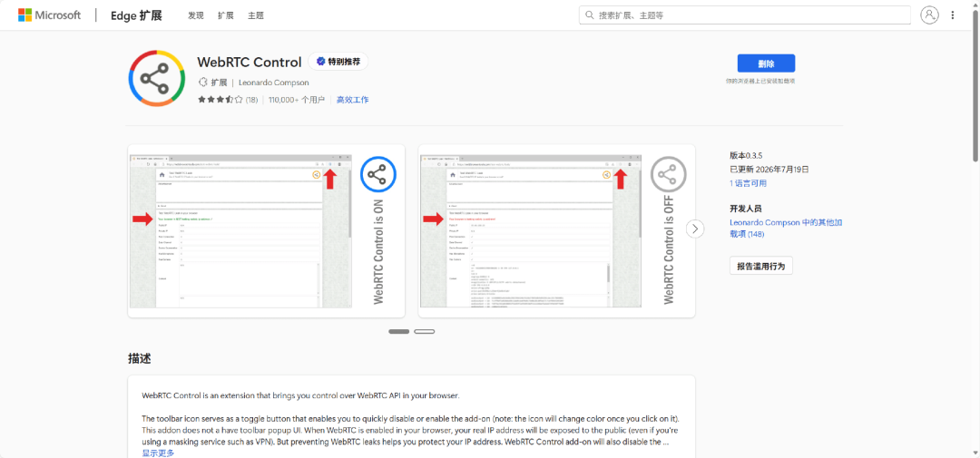Click the puzzle-piece 扩展 category icon
The image size is (980, 458).
(x=202, y=82)
